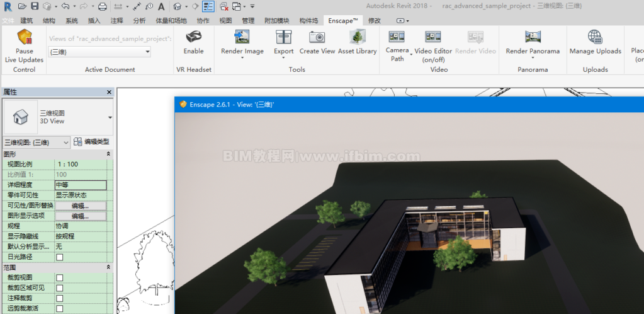Open the 三维视图 instance selector dropdown
644x314 pixels.
[x=37, y=142]
